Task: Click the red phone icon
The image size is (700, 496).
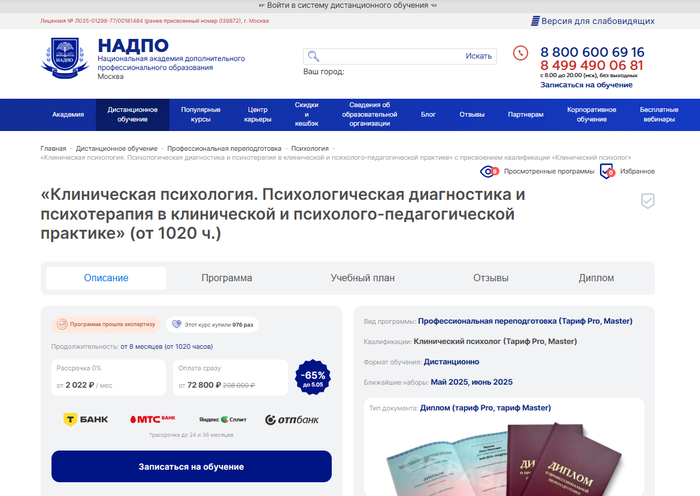Action: coord(520,53)
